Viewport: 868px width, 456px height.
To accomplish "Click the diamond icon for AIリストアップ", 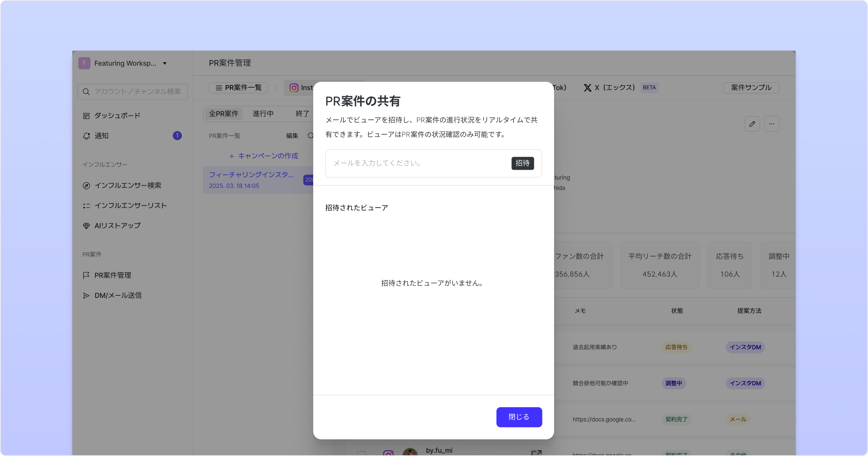I will coord(86,226).
